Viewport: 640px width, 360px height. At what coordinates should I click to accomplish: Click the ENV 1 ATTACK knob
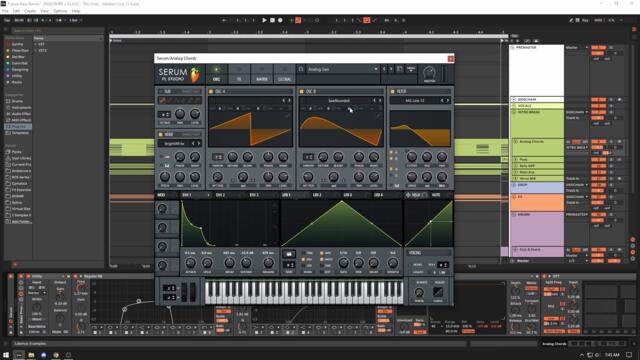coord(190,263)
